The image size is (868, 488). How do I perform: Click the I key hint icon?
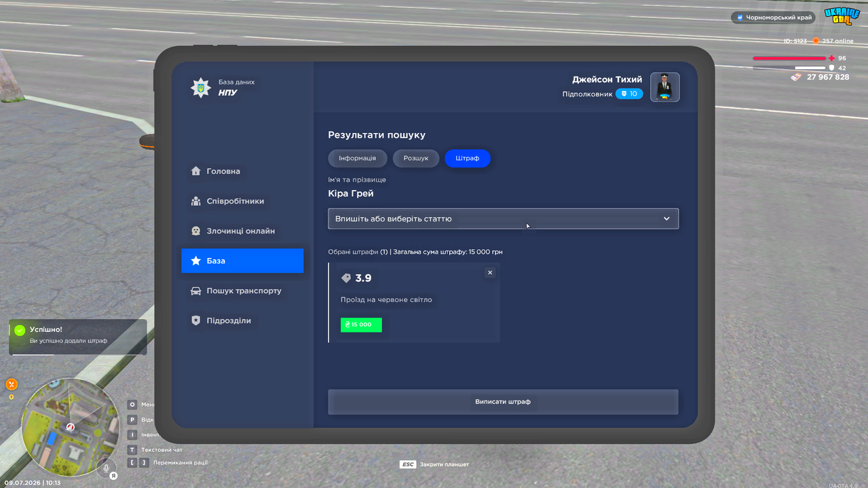click(x=132, y=434)
